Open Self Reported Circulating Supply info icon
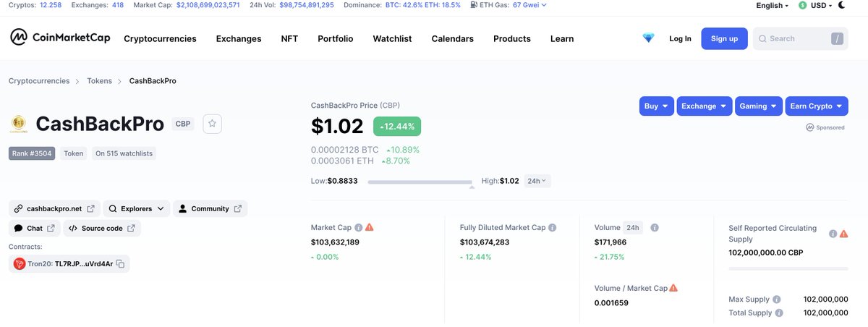868x327 pixels. [x=833, y=234]
